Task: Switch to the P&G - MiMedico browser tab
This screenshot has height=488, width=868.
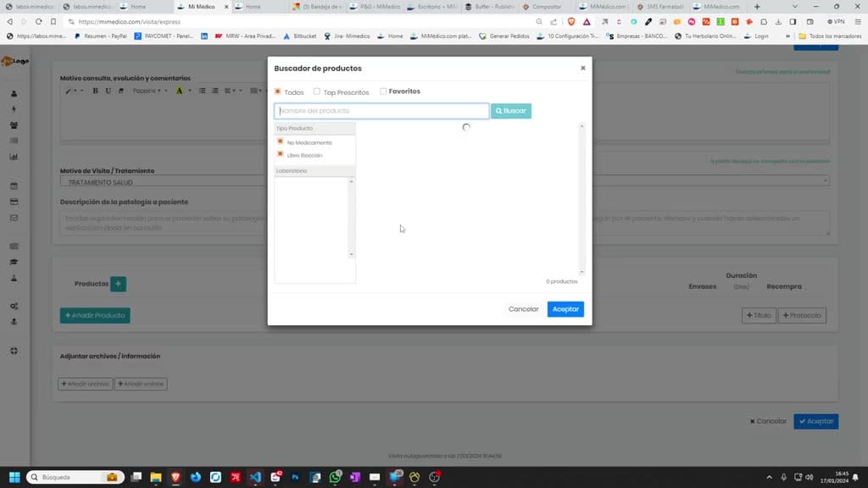Action: point(376,7)
